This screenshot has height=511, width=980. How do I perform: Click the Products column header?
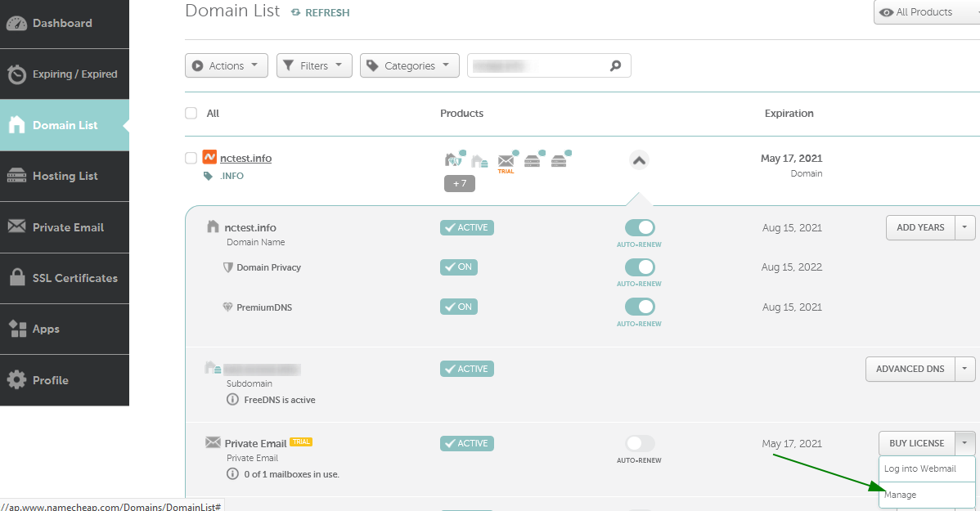[462, 113]
